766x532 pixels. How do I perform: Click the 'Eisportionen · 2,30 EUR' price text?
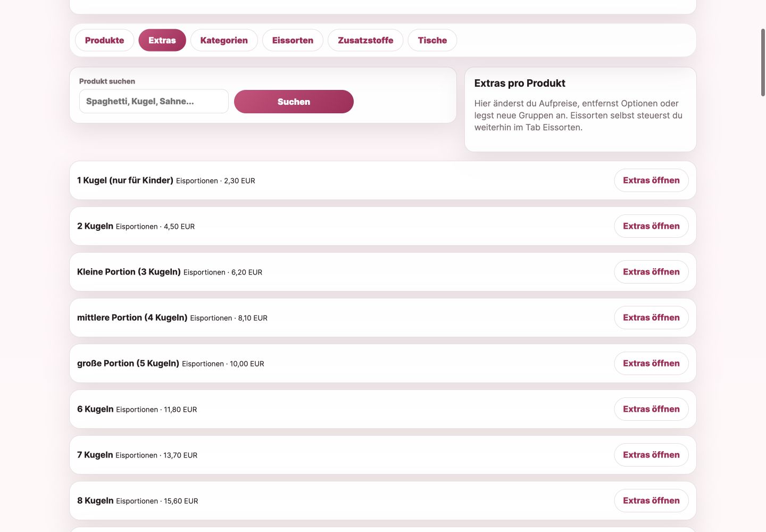point(215,181)
